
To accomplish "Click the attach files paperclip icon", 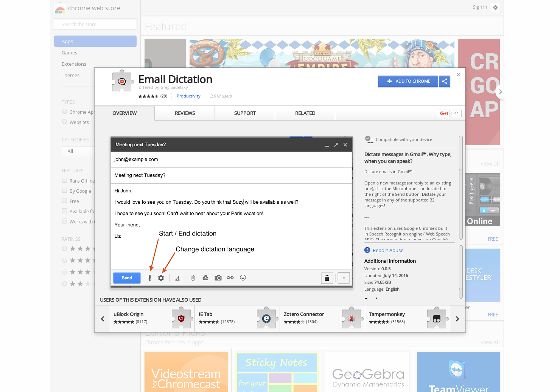I will [193, 277].
